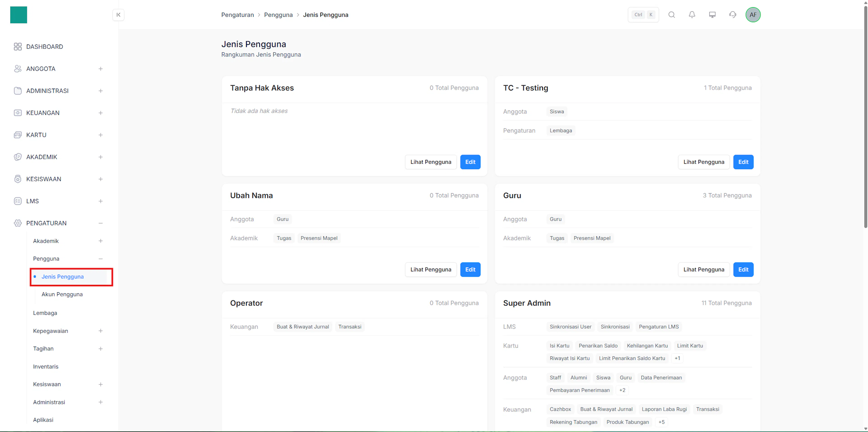Open the headset support icon
This screenshot has width=868, height=432.
point(733,15)
